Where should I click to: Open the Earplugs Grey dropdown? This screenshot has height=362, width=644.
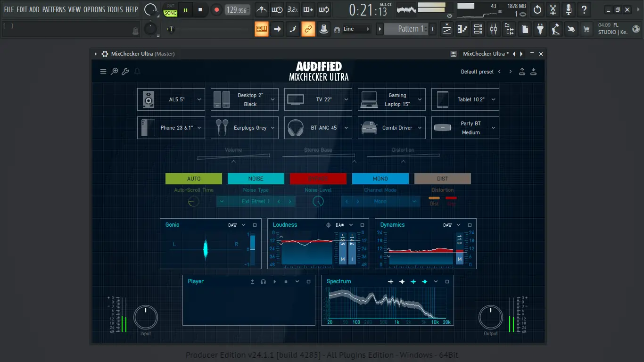click(x=272, y=128)
